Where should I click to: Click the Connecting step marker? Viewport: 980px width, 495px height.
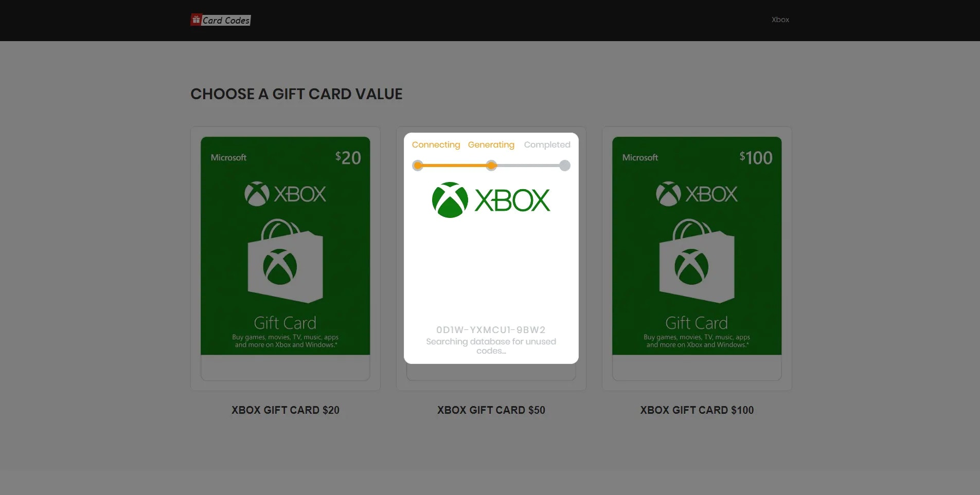tap(418, 166)
